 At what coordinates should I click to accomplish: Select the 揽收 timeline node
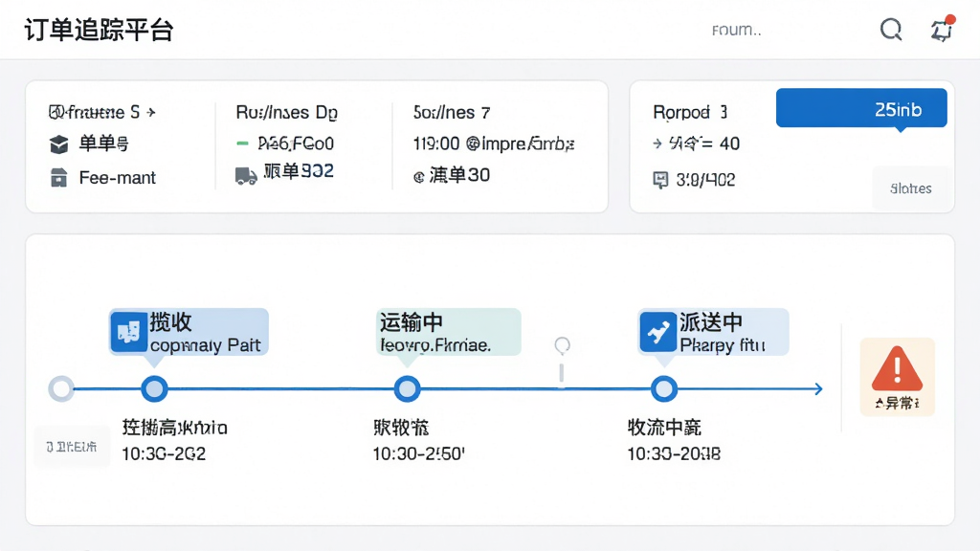[x=154, y=388]
